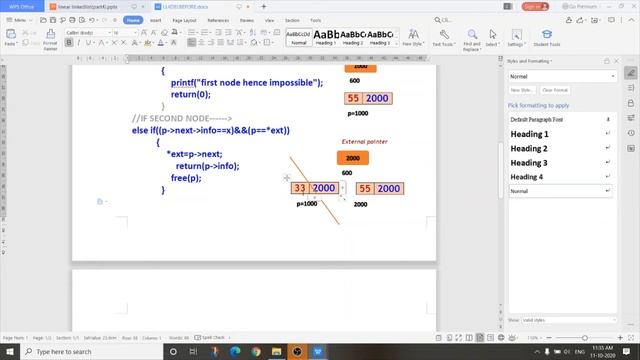Open the font name combo box

(x=88, y=32)
